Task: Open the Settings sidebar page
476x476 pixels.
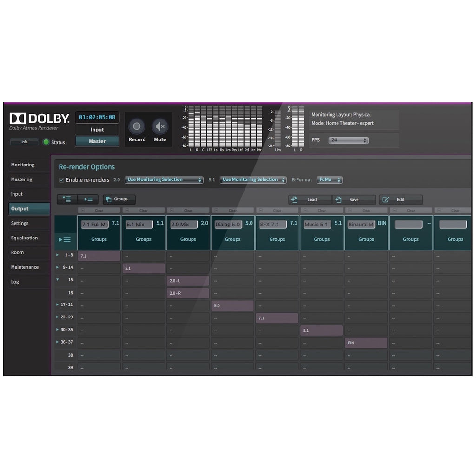Action: [29, 223]
